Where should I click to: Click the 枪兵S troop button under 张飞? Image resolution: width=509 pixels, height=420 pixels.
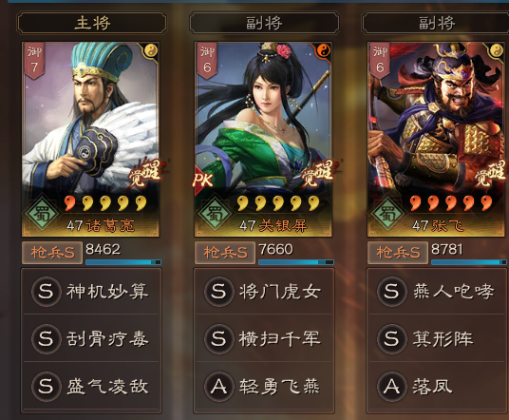click(398, 253)
